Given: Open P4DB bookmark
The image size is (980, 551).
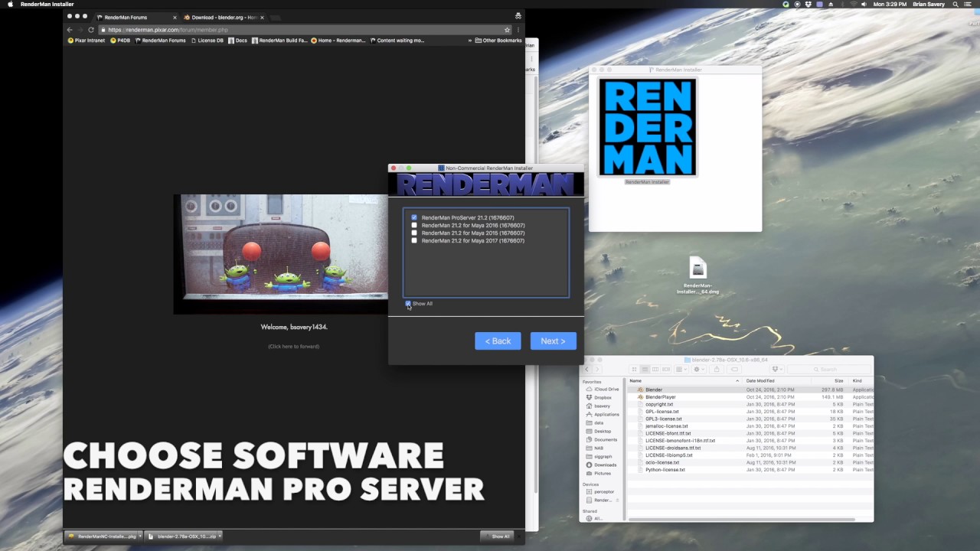Looking at the screenshot, I should point(120,41).
